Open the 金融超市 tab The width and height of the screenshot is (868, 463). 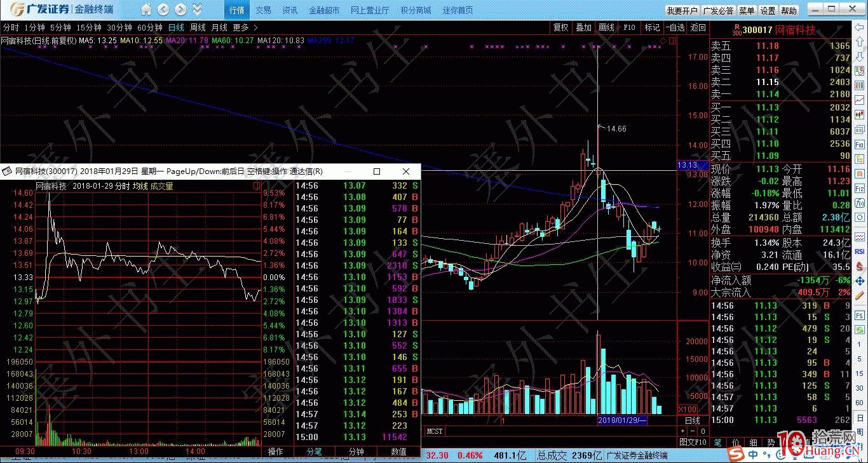[x=324, y=11]
